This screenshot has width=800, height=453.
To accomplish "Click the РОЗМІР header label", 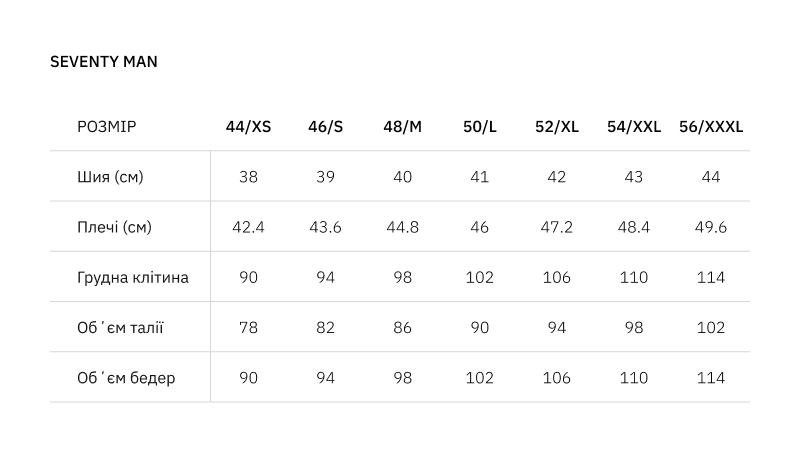I will [107, 127].
